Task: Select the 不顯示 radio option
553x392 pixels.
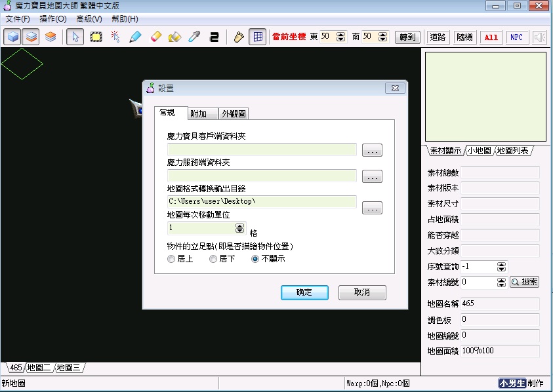Action: pyautogui.click(x=256, y=259)
